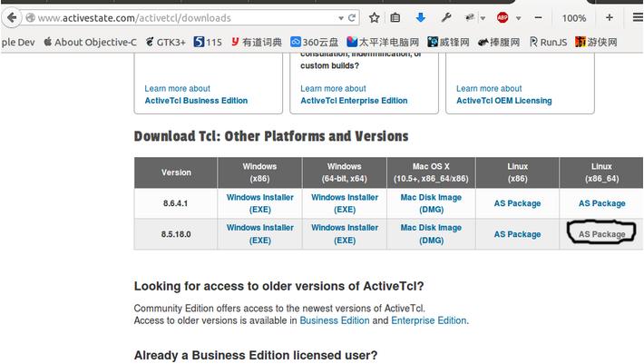644x364 pixels.
Task: Click the Adblock Plus ABP icon
Action: 503,17
